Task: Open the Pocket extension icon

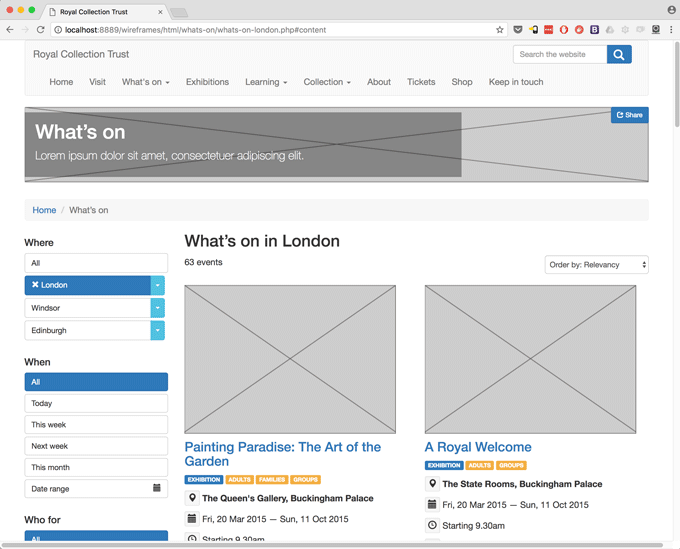Action: point(518,29)
